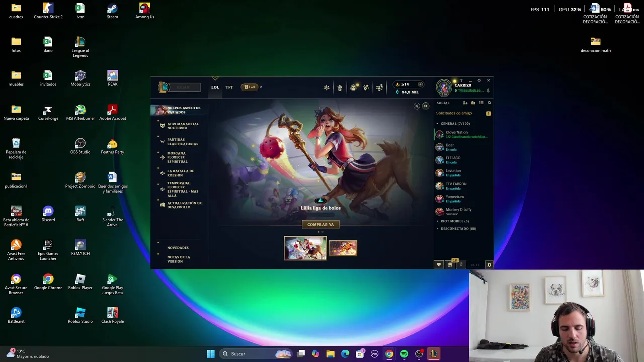Open the chat bubble icon at bottom
The height and width of the screenshot is (362, 644).
click(439, 264)
